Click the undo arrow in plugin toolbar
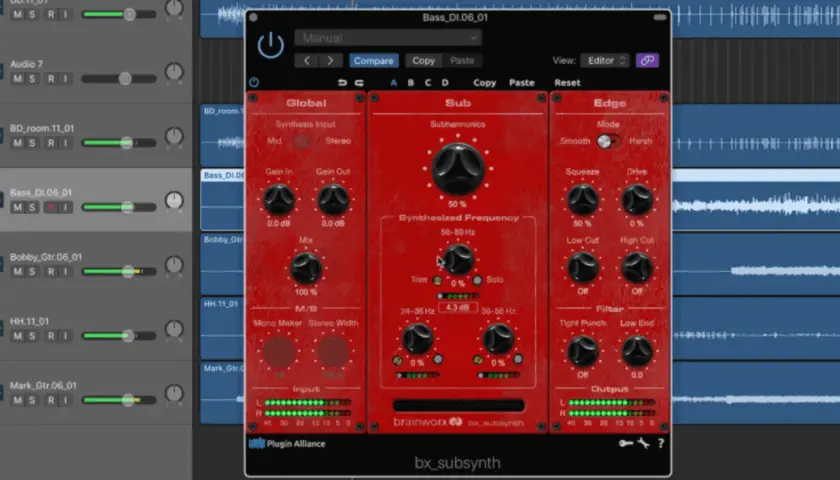Screen dimensions: 840x480 pos(342,82)
